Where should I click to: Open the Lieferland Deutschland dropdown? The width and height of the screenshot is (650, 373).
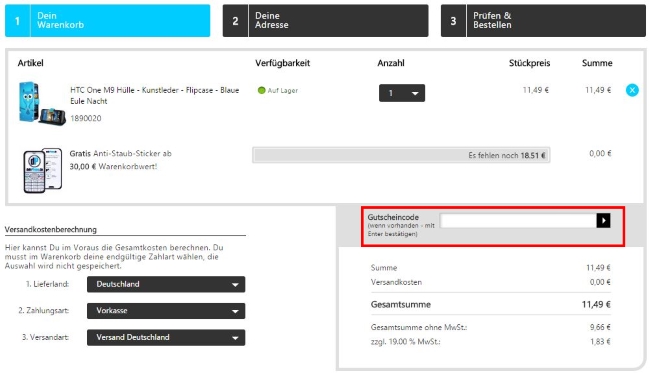point(166,284)
